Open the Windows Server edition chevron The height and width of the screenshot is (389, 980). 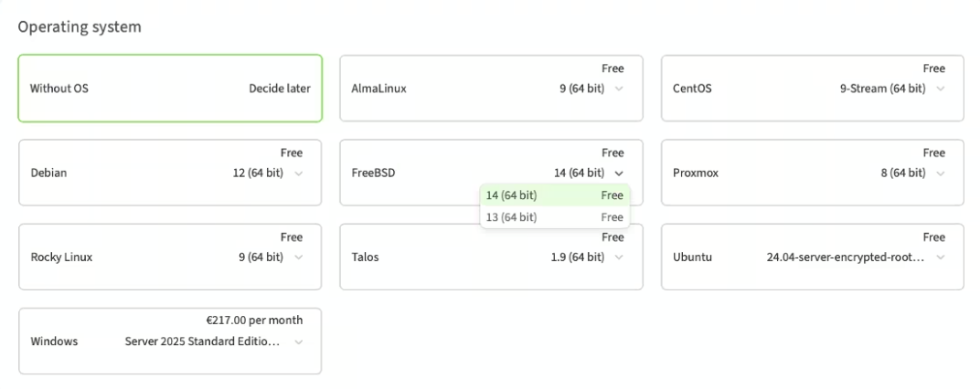(x=298, y=342)
